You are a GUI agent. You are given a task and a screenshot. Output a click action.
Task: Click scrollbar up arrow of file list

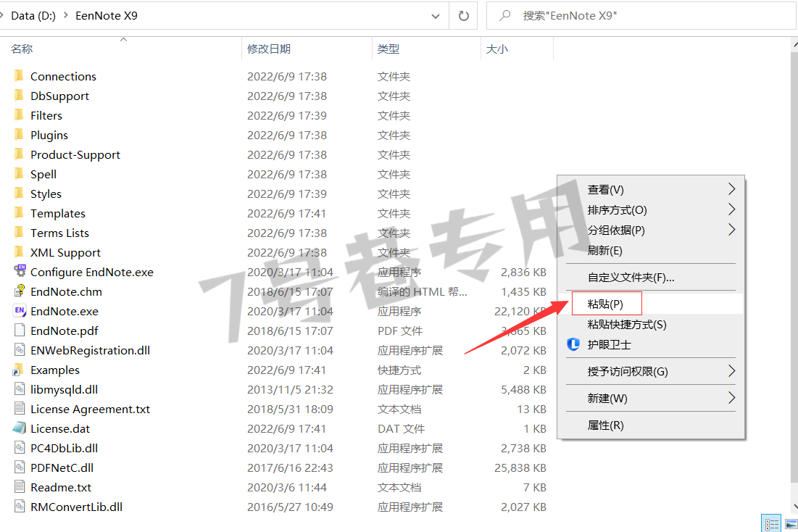click(x=795, y=45)
